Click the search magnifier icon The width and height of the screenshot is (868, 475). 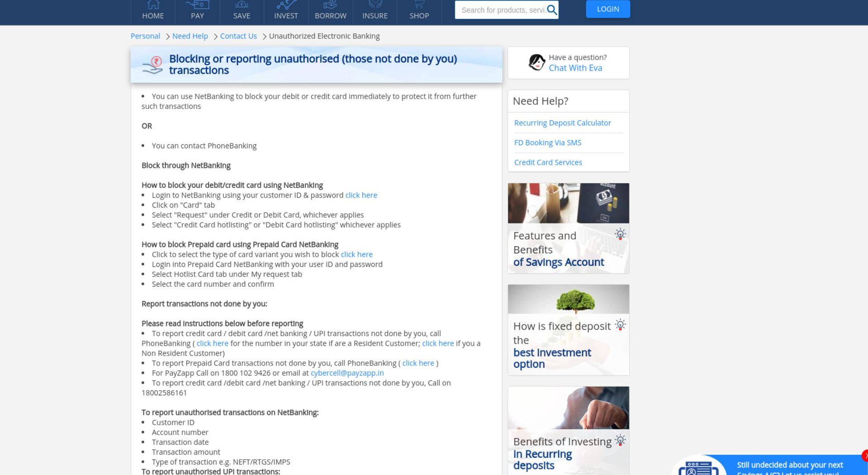point(552,10)
